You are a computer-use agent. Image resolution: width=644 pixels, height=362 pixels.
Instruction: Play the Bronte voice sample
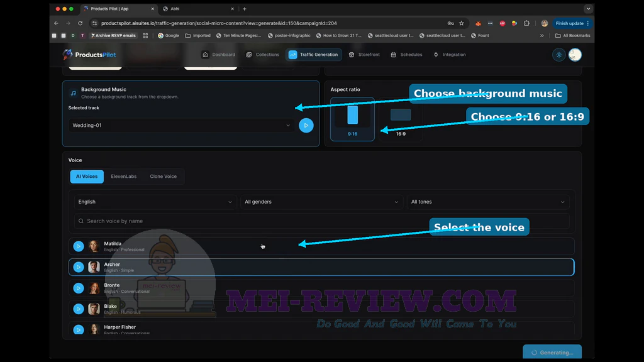pyautogui.click(x=79, y=288)
